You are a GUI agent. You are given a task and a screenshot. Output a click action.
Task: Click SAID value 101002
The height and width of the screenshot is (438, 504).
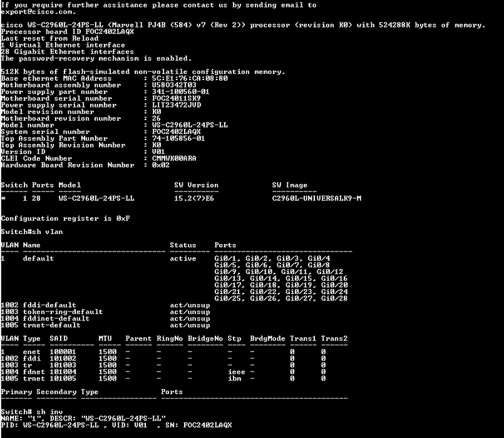(63, 359)
